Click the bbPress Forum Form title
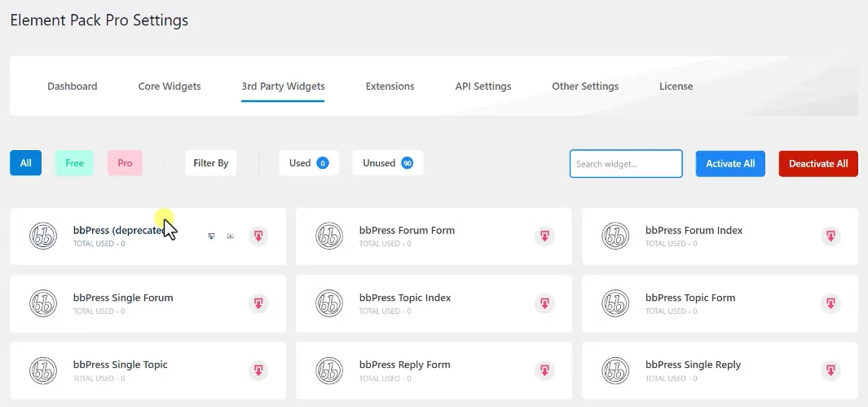This screenshot has width=868, height=407. point(407,230)
